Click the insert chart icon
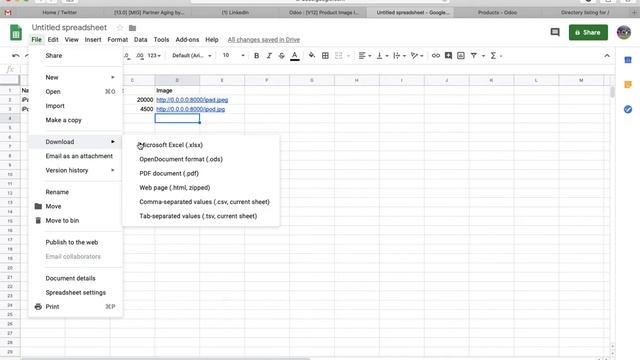Image resolution: width=640 pixels, height=360 pixels. tap(461, 56)
